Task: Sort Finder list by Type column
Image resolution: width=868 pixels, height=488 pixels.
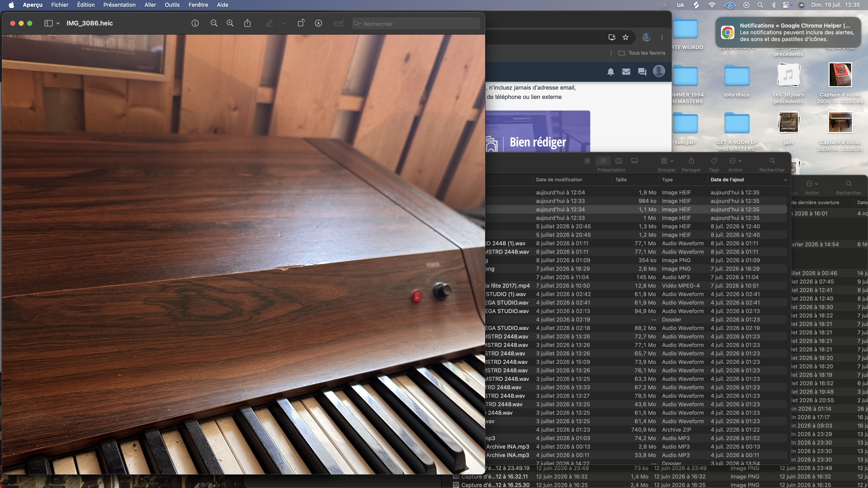Action: coord(683,180)
